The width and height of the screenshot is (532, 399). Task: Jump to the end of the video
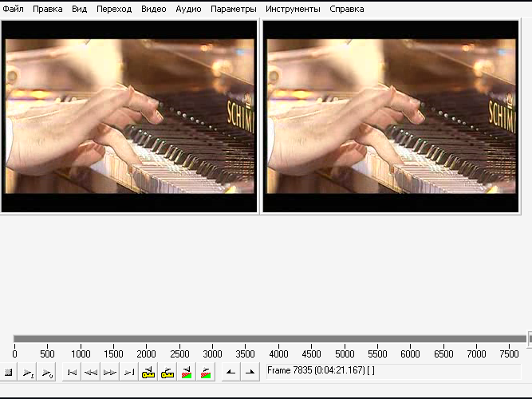pos(129,373)
